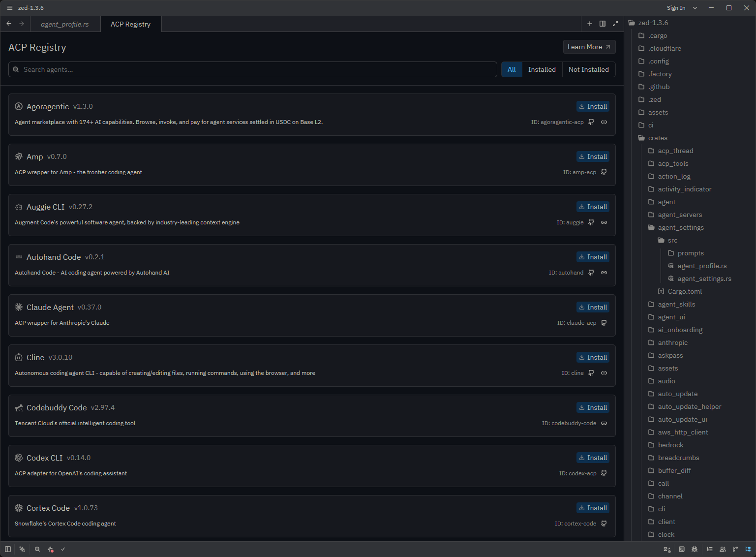The height and width of the screenshot is (557, 756).
Task: Zoom the pane with the expand icon
Action: pos(615,24)
